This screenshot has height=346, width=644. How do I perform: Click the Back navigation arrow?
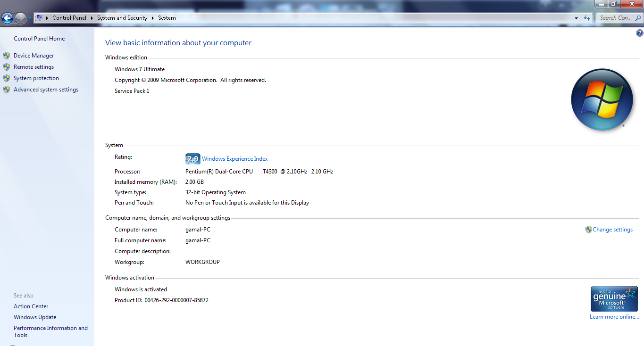click(x=7, y=18)
